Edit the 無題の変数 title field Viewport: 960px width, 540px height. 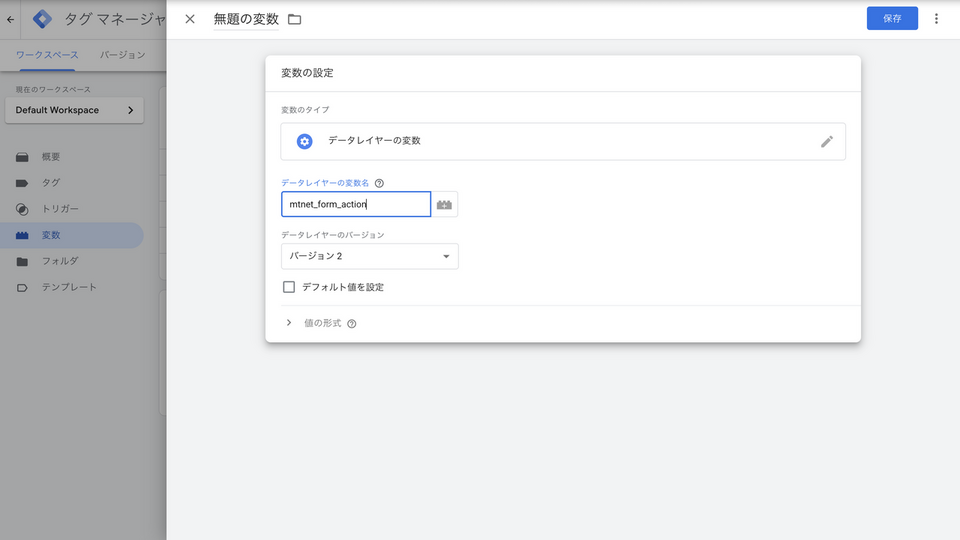246,19
